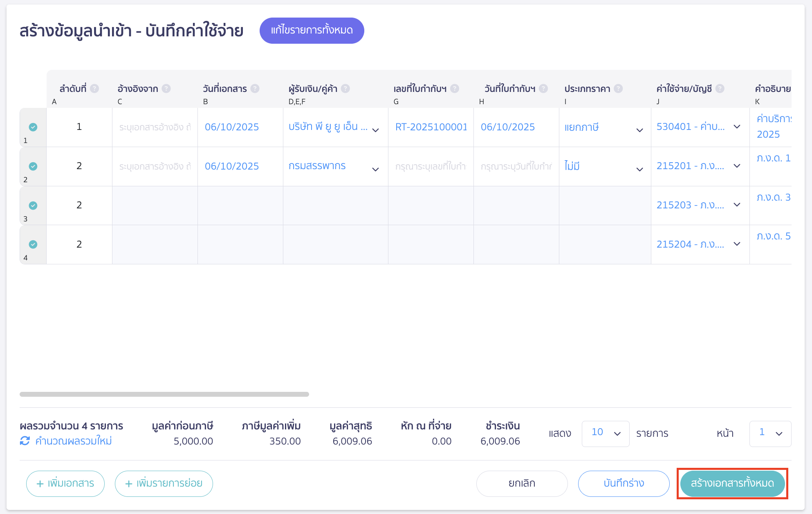Click the อ้างอิงจาก input field on row 1

click(x=155, y=127)
